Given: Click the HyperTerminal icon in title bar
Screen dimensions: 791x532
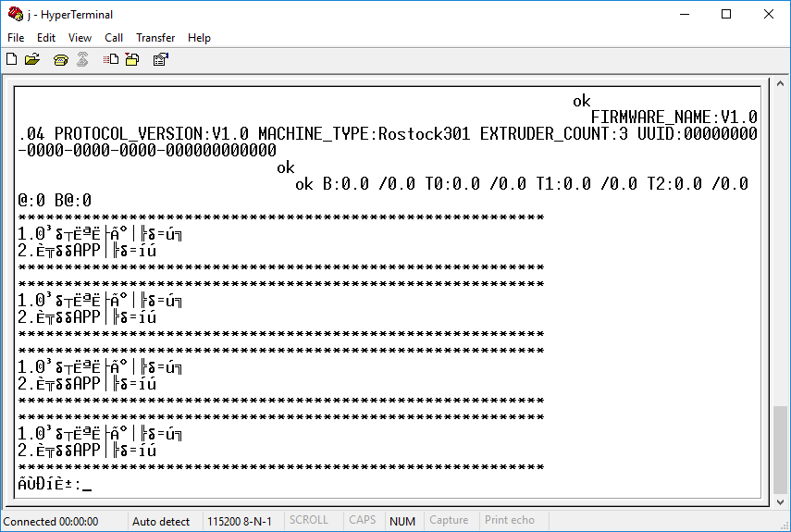Looking at the screenshot, I should pyautogui.click(x=15, y=14).
